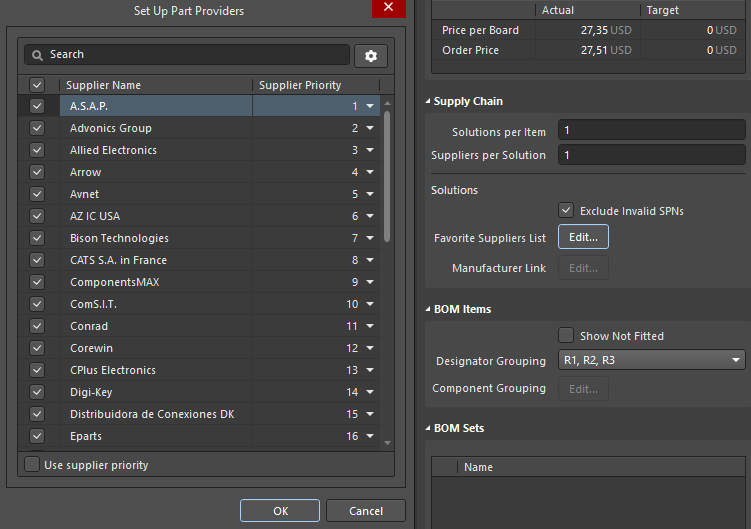Image resolution: width=751 pixels, height=529 pixels.
Task: Open the settings gear next to Search
Action: (x=371, y=56)
